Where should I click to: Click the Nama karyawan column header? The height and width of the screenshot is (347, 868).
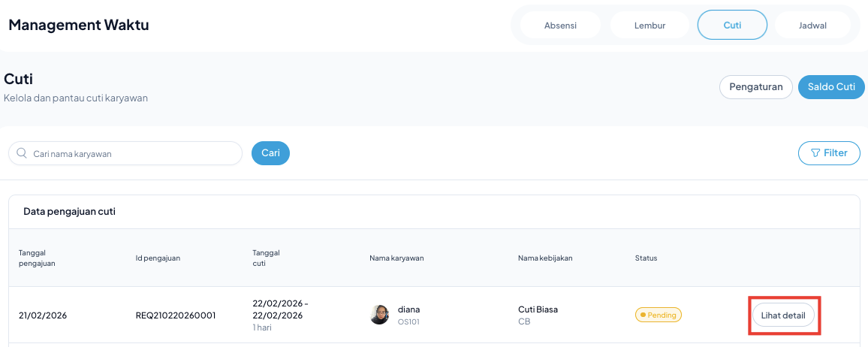click(x=396, y=258)
